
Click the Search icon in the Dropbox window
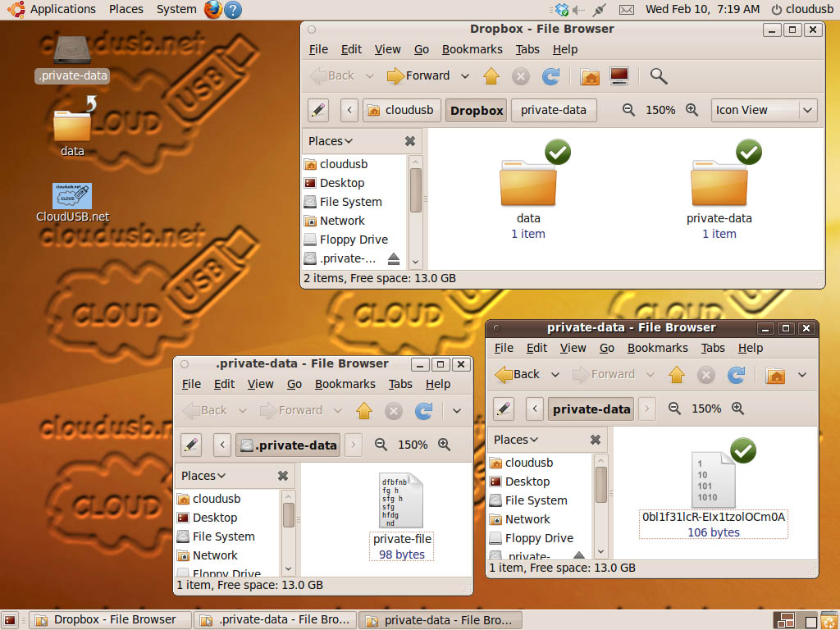[658, 75]
